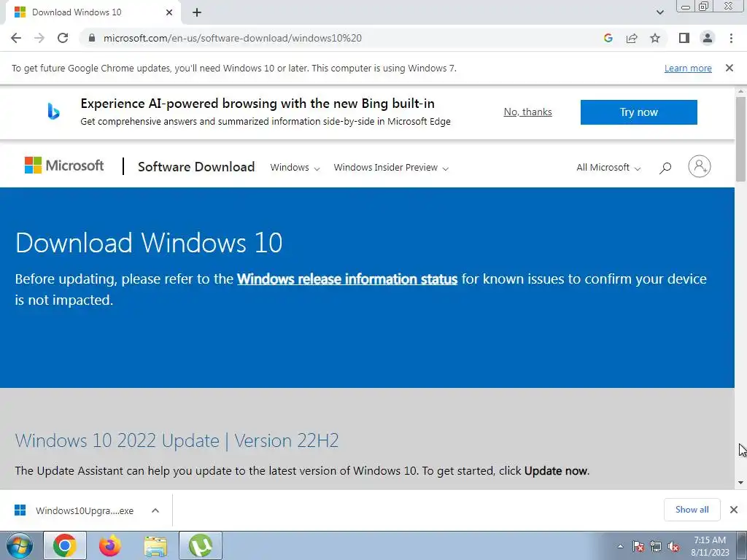Expand download item options chevron
Screen dimensions: 747x560
(x=155, y=510)
